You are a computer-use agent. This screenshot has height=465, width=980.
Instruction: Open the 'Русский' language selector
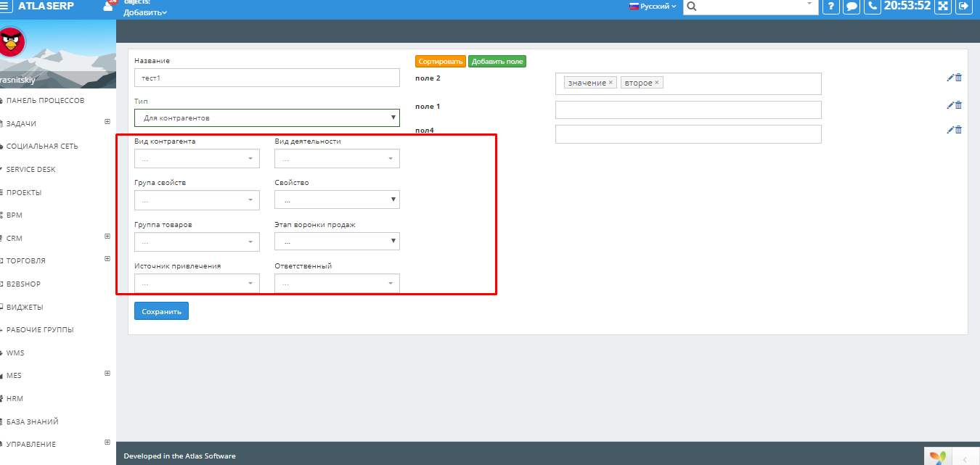pyautogui.click(x=653, y=6)
